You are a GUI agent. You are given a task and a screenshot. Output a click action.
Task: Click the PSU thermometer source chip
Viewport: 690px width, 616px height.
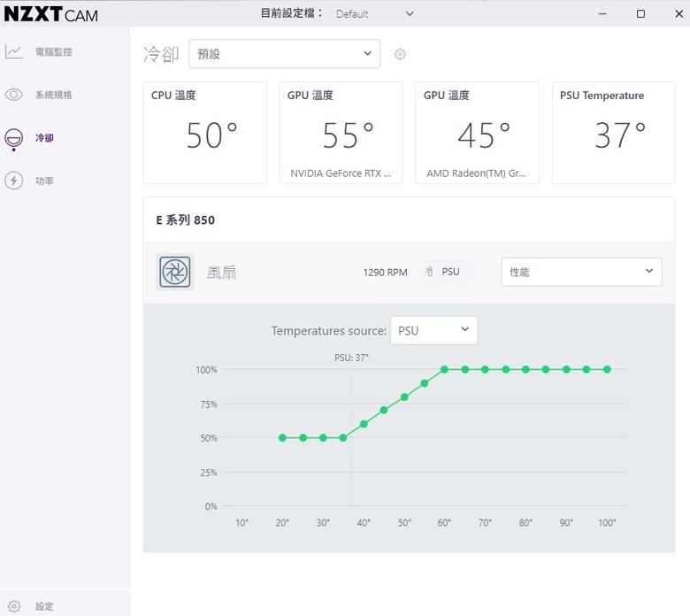pyautogui.click(x=444, y=272)
